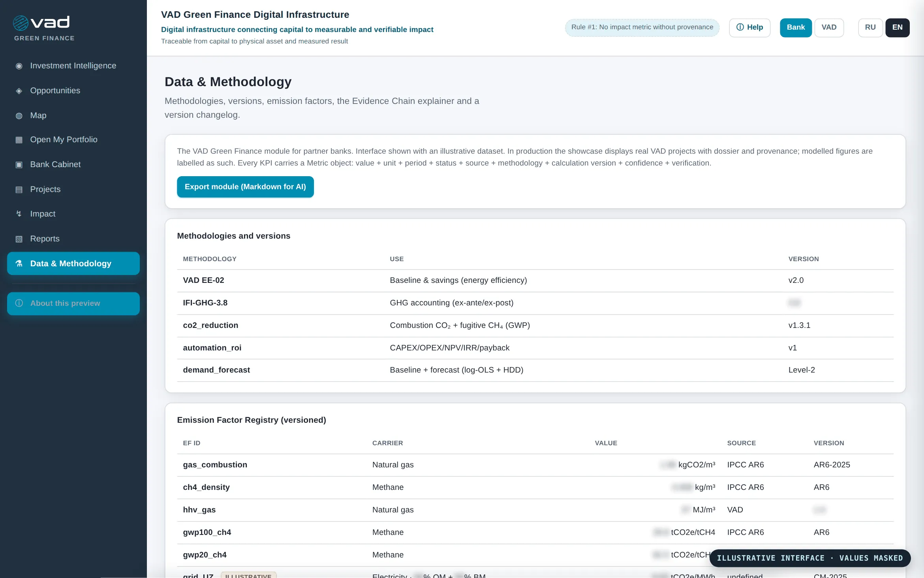The width and height of the screenshot is (924, 578).
Task: Click the VAD Green Finance logo
Action: tap(44, 28)
